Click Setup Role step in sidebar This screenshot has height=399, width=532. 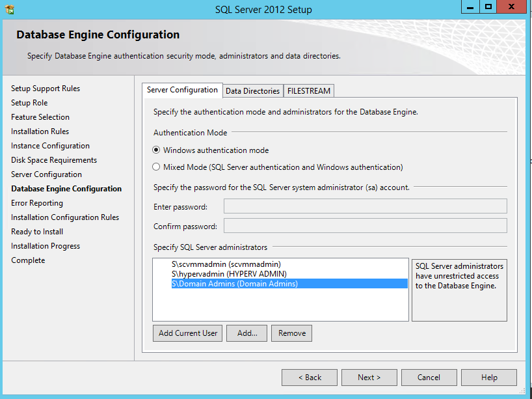[x=29, y=103]
